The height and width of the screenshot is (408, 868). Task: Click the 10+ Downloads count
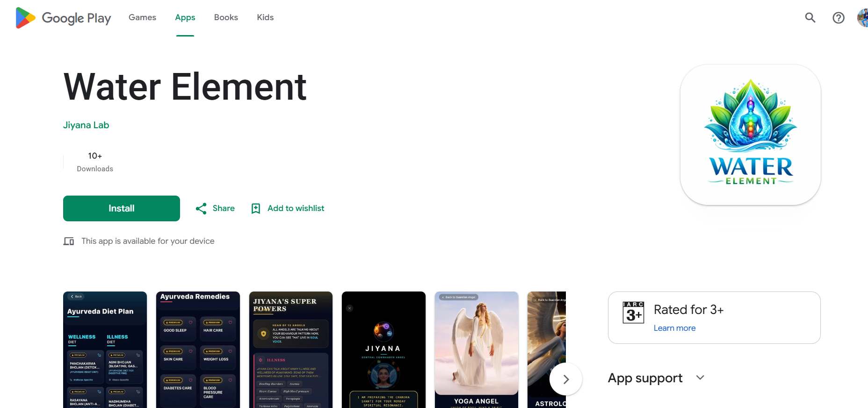point(95,162)
